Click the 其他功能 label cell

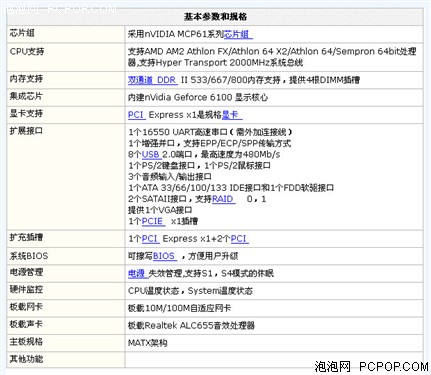pyautogui.click(x=66, y=360)
